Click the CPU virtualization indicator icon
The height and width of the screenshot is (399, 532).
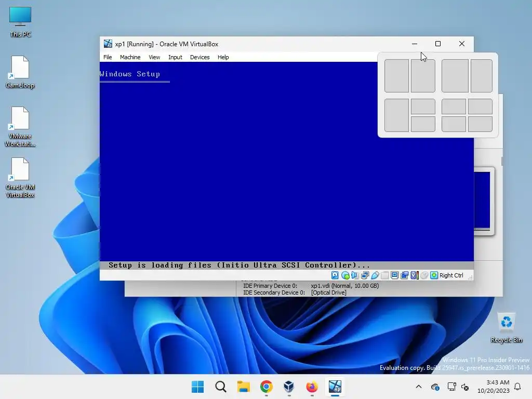pyautogui.click(x=414, y=275)
